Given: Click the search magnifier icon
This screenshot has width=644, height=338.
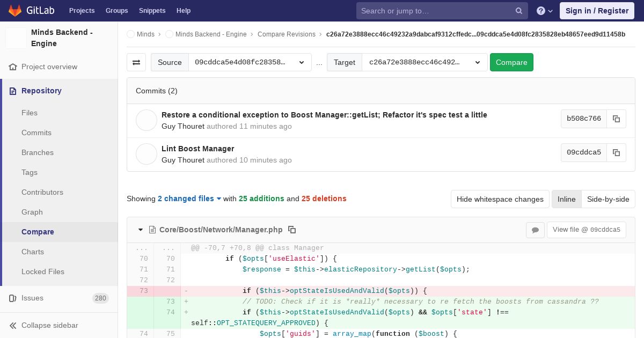Looking at the screenshot, I should pos(519,11).
